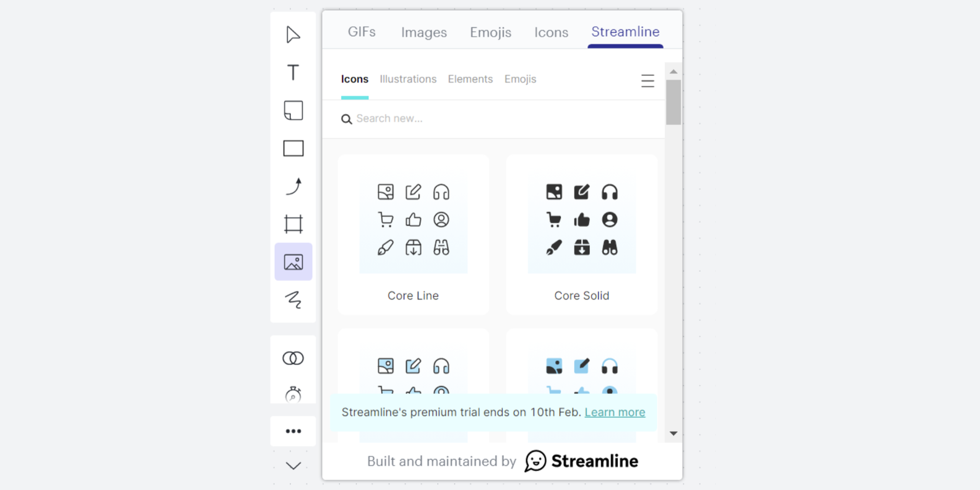Click the vertical scrollbar thumb
Viewport: 980px width, 490px height.
click(674, 102)
